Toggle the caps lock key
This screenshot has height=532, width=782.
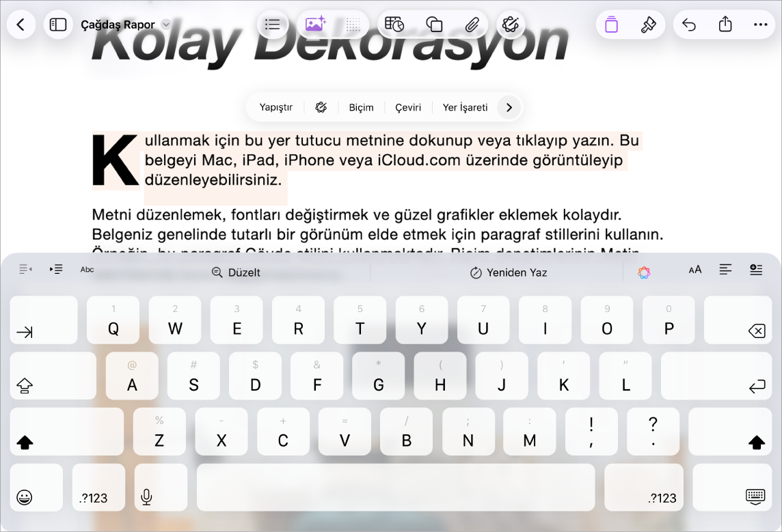coord(53,376)
